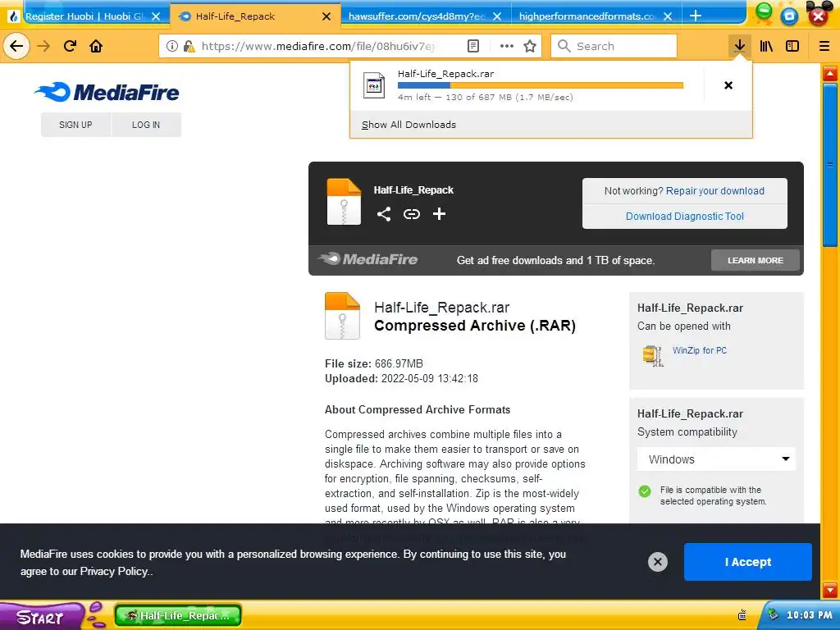Click the SIGN UP button
Viewport: 840px width, 630px height.
(75, 125)
